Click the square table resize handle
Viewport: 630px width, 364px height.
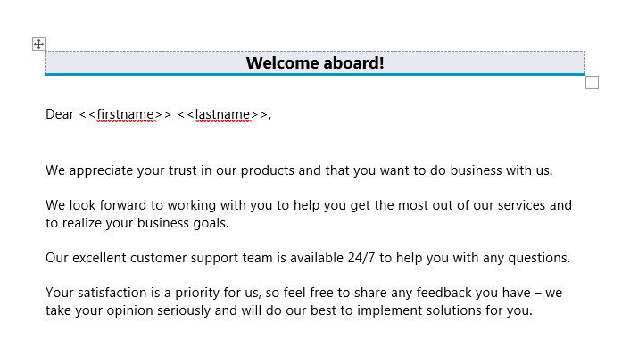pyautogui.click(x=592, y=82)
